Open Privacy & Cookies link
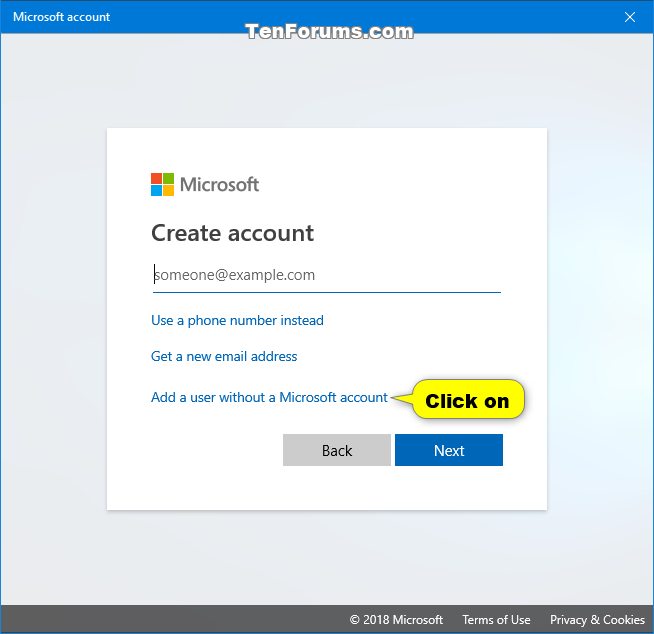 click(597, 620)
